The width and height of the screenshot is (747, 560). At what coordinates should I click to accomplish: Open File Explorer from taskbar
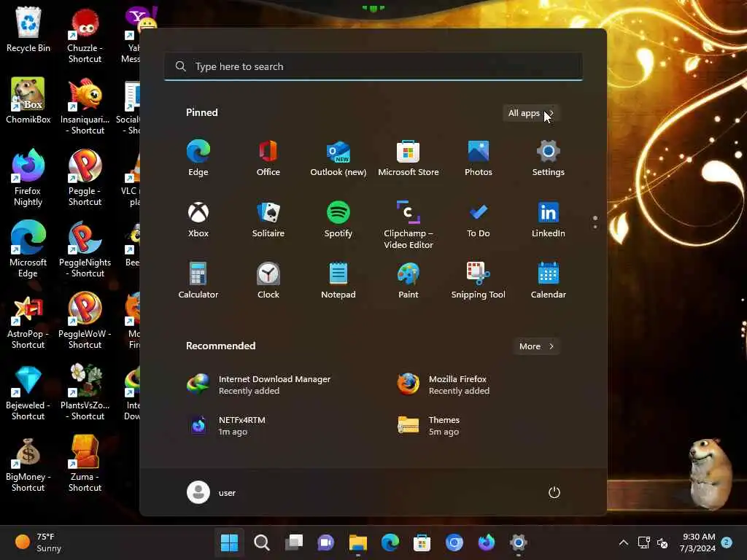pyautogui.click(x=357, y=542)
